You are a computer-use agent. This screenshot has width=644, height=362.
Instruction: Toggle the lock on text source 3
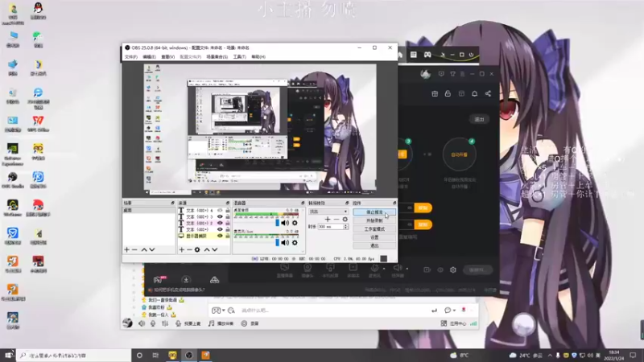pyautogui.click(x=228, y=216)
